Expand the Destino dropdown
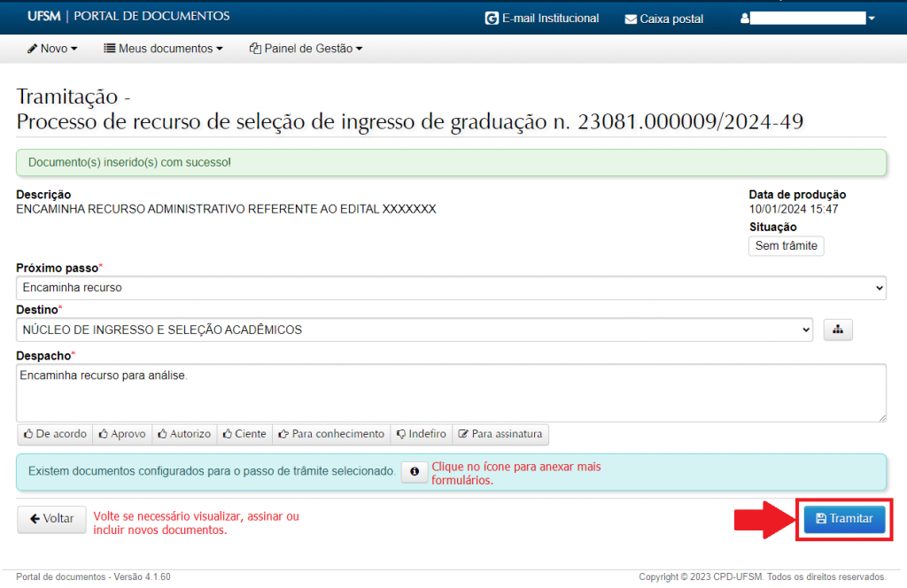The image size is (907, 588). click(414, 329)
